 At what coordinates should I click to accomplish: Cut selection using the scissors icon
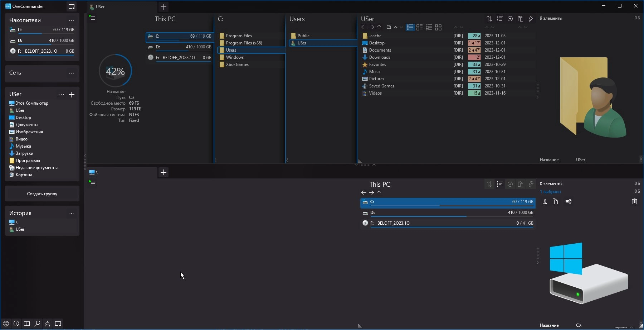click(545, 201)
